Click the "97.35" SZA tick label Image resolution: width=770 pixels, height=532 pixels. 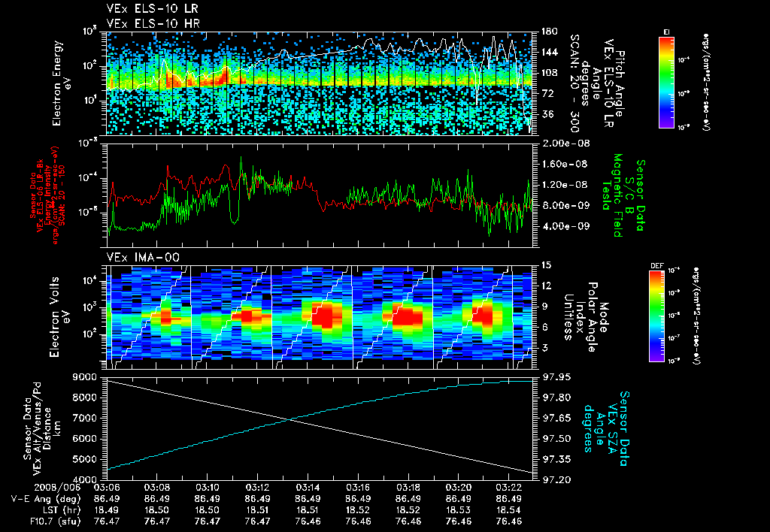click(x=556, y=459)
